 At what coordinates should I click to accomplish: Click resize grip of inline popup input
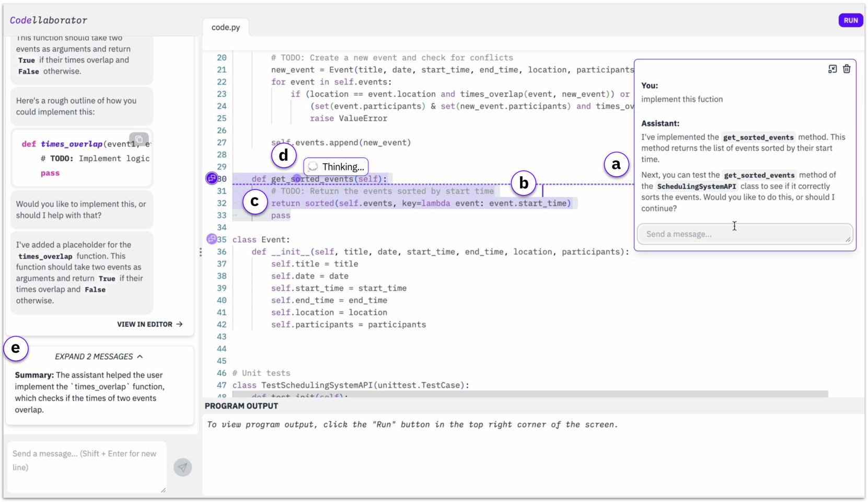(848, 239)
